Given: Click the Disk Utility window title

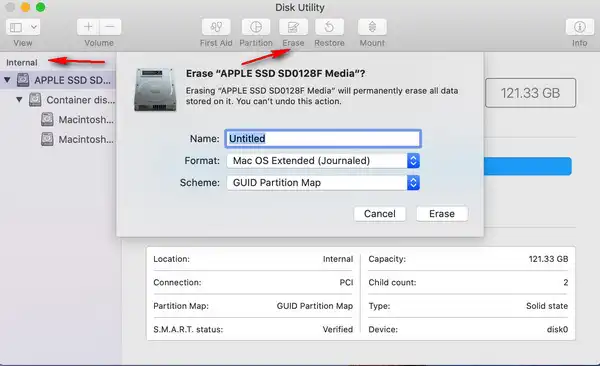Looking at the screenshot, I should point(300,8).
